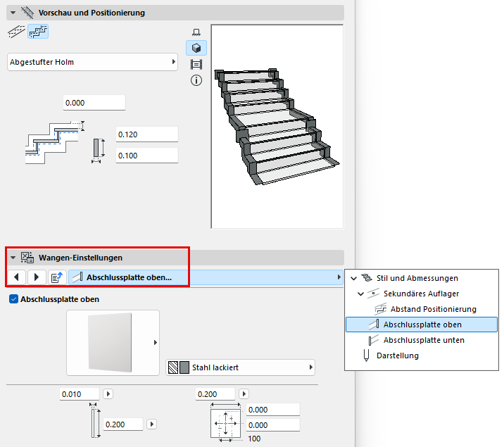Open the Abschlussplatte oben page selector dropdown
Viewport: 504px width, 447px height.
[x=206, y=277]
